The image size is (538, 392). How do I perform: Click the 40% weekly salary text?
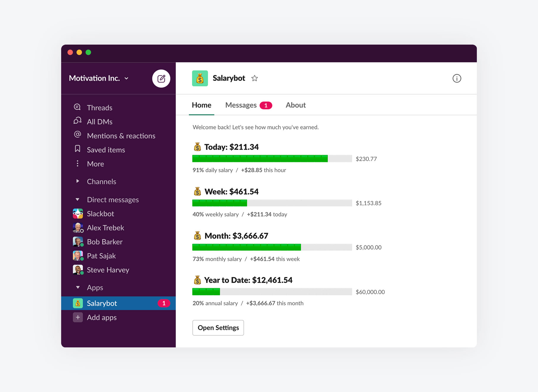216,214
